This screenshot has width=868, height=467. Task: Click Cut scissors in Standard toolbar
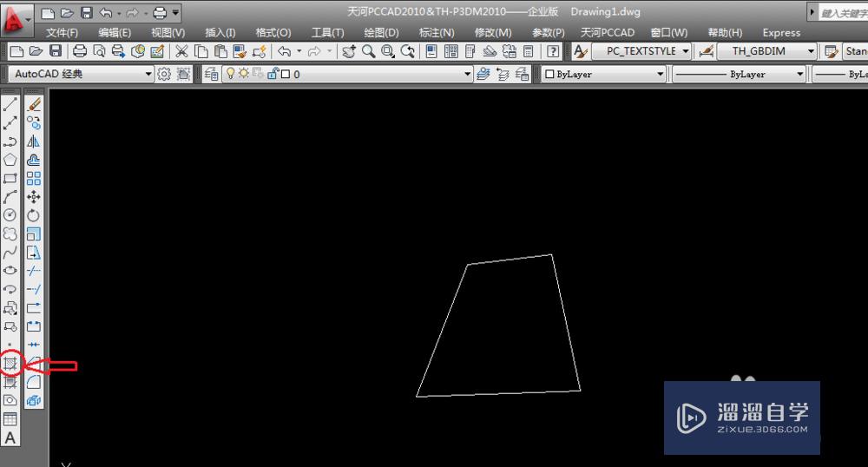pyautogui.click(x=181, y=51)
